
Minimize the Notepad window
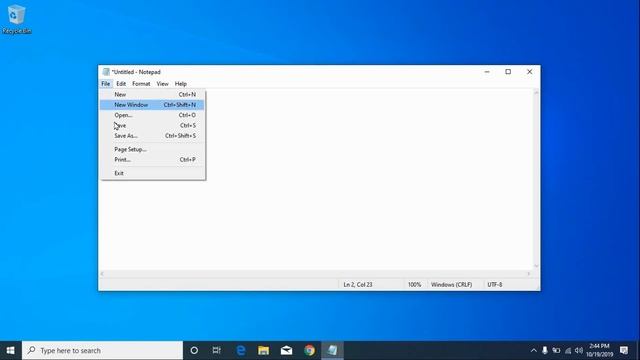tap(487, 72)
